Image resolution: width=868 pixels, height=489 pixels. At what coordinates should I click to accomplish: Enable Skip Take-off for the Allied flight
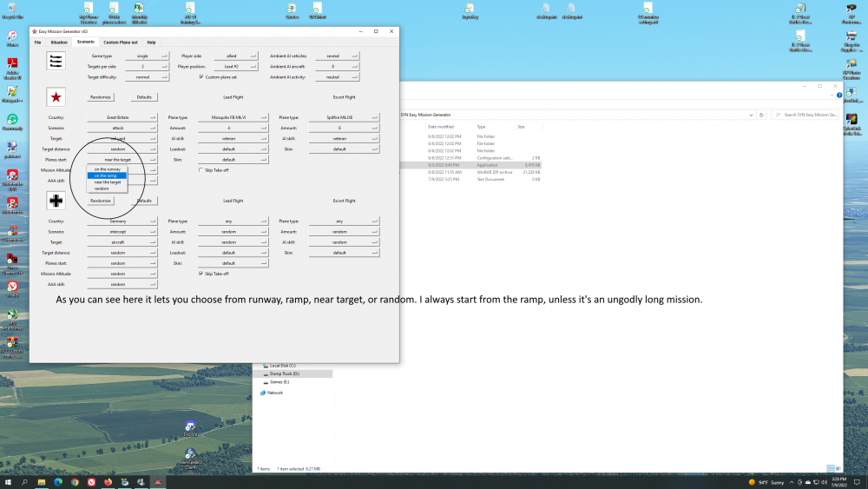click(201, 170)
